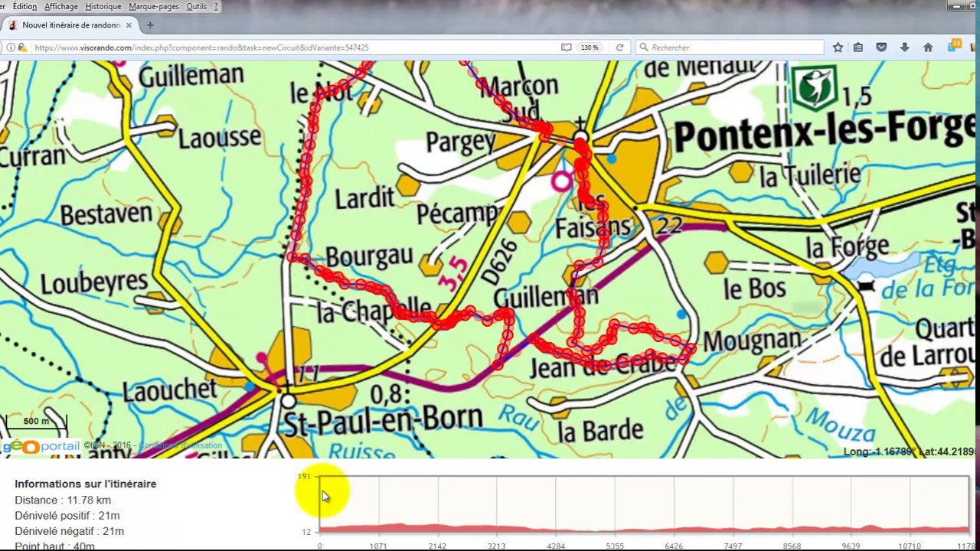
Task: Open the Outils menu
Action: coord(196,6)
